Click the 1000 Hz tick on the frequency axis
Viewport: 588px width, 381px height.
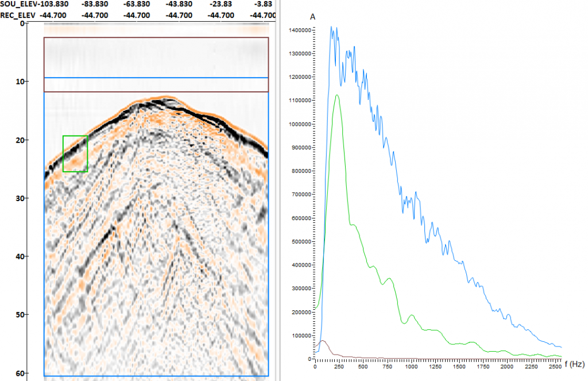point(411,366)
